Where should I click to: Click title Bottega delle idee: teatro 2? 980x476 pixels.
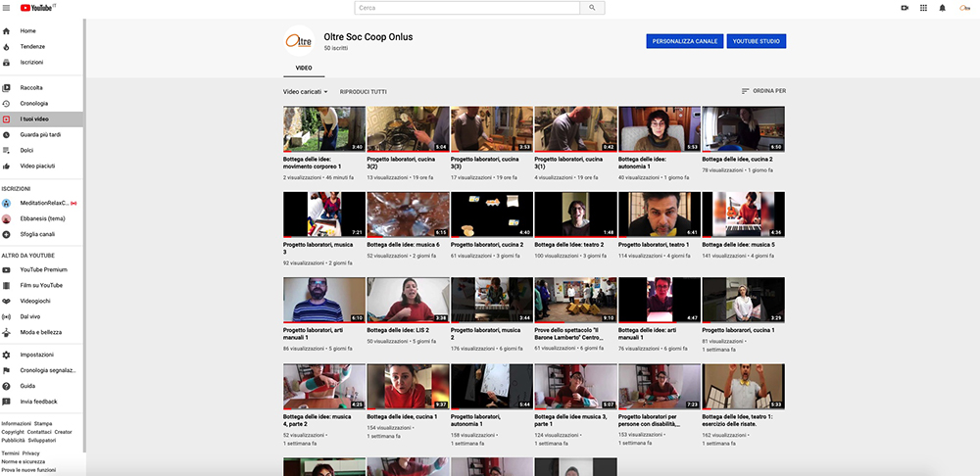coord(568,245)
